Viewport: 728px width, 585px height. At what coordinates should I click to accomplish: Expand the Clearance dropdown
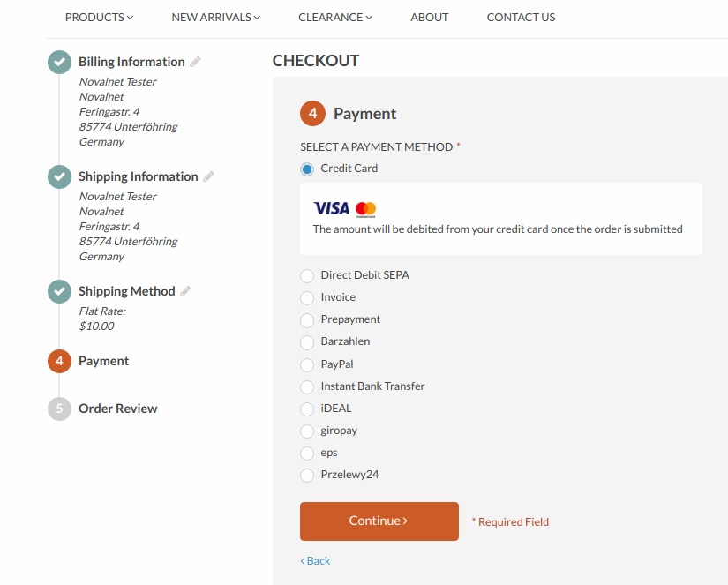pyautogui.click(x=335, y=17)
